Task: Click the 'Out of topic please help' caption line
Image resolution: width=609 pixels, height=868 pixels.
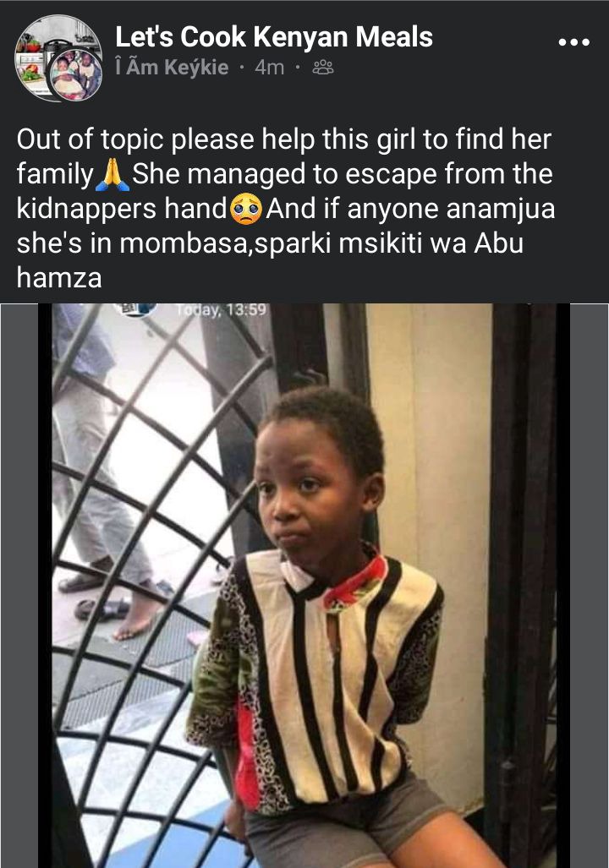Action: click(x=283, y=139)
